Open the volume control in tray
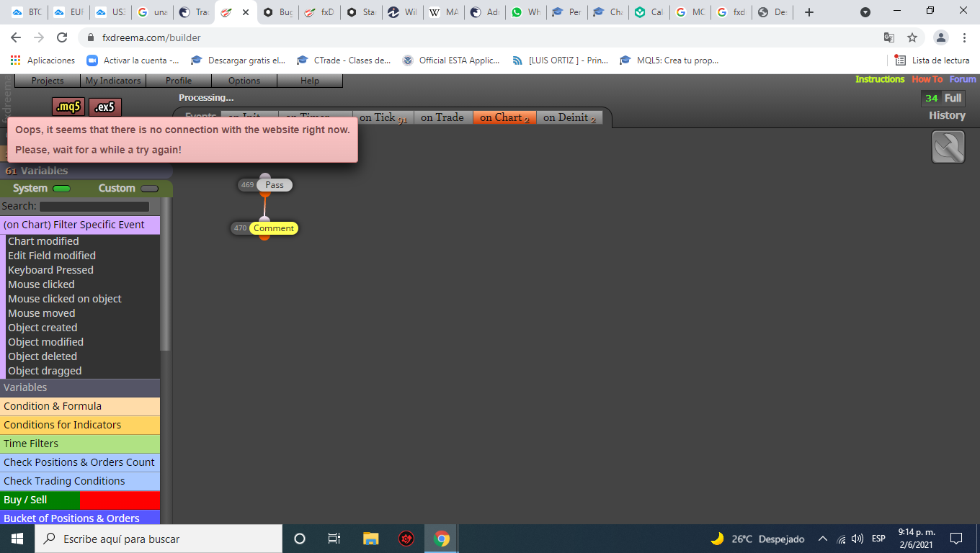The image size is (980, 553). [857, 539]
